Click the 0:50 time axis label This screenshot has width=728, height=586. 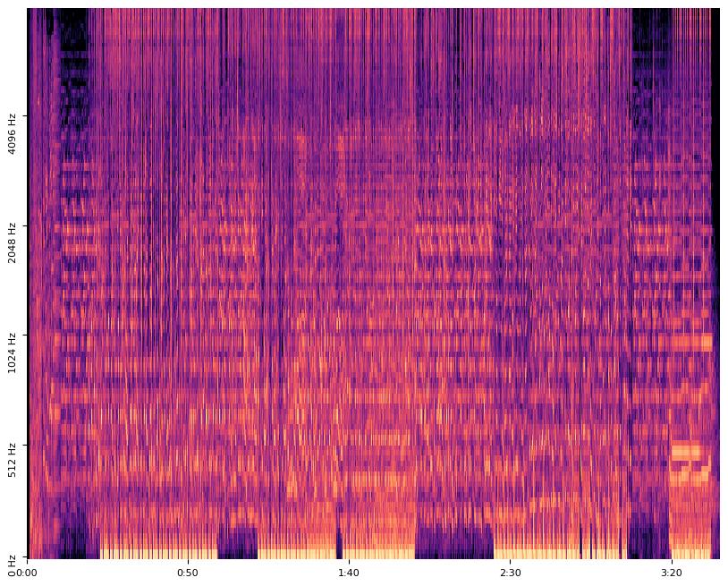188,573
